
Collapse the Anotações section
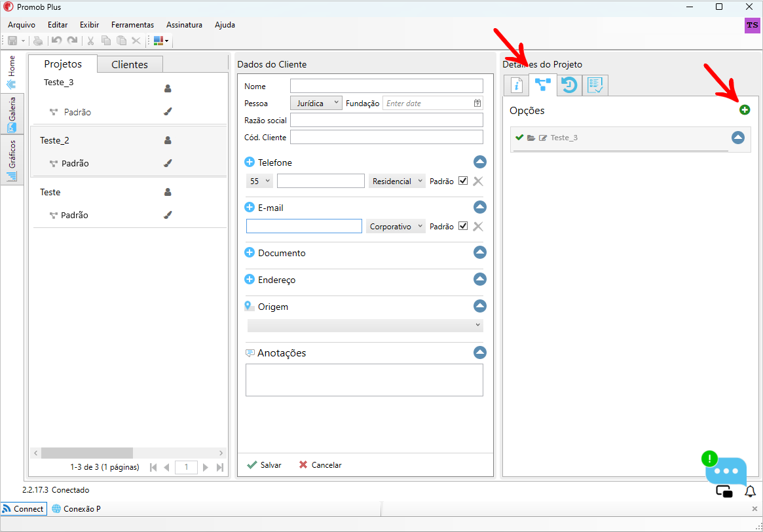[x=480, y=352]
